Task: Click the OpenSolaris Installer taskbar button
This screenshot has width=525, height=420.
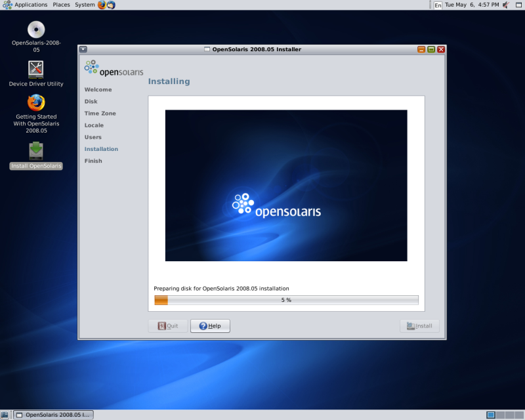Action: tap(54, 415)
